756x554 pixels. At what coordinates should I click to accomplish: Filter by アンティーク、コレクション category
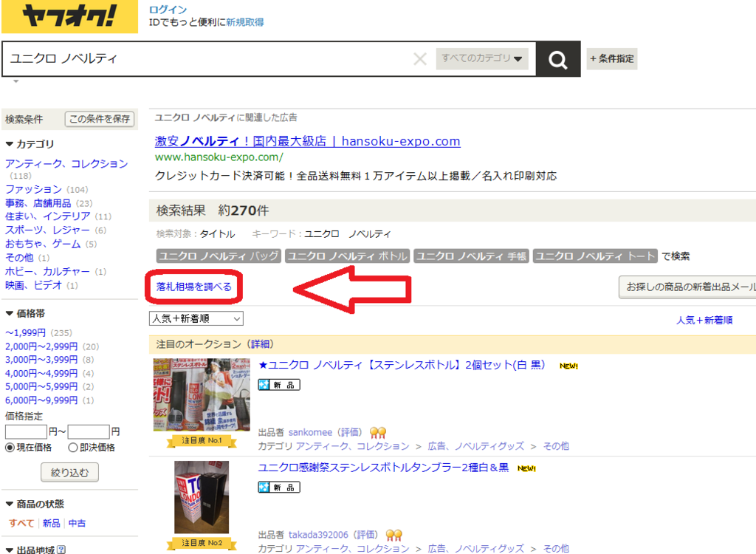66,163
